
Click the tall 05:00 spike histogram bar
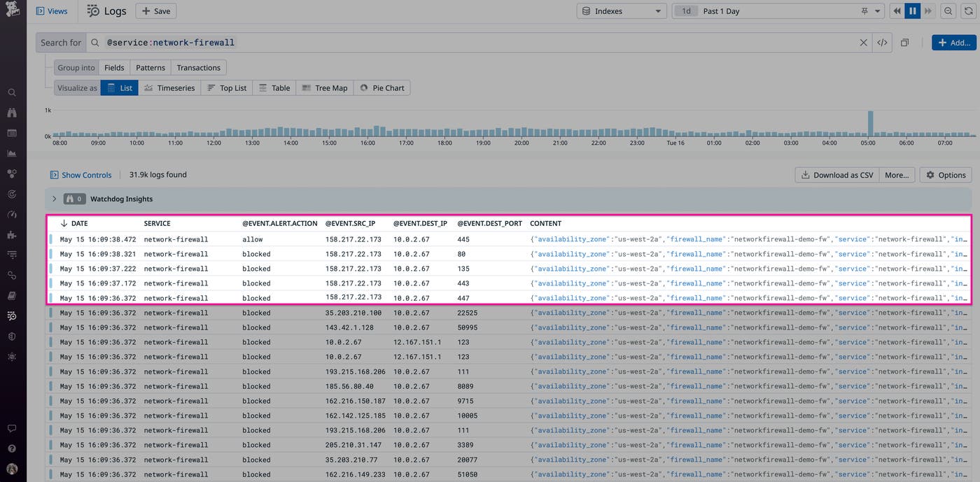pyautogui.click(x=871, y=123)
